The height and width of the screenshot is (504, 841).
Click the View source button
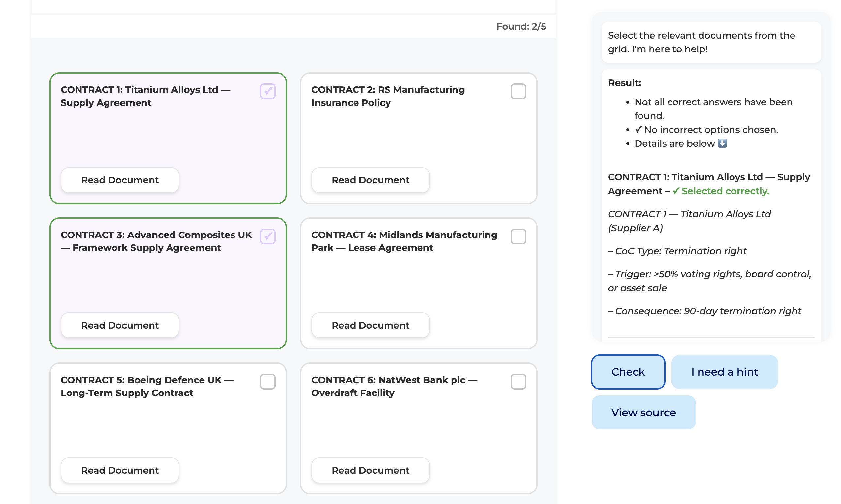coord(643,412)
